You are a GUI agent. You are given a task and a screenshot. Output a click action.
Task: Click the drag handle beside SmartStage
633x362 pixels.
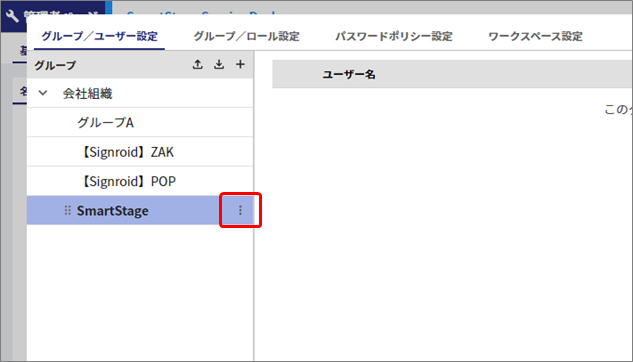[x=67, y=210]
